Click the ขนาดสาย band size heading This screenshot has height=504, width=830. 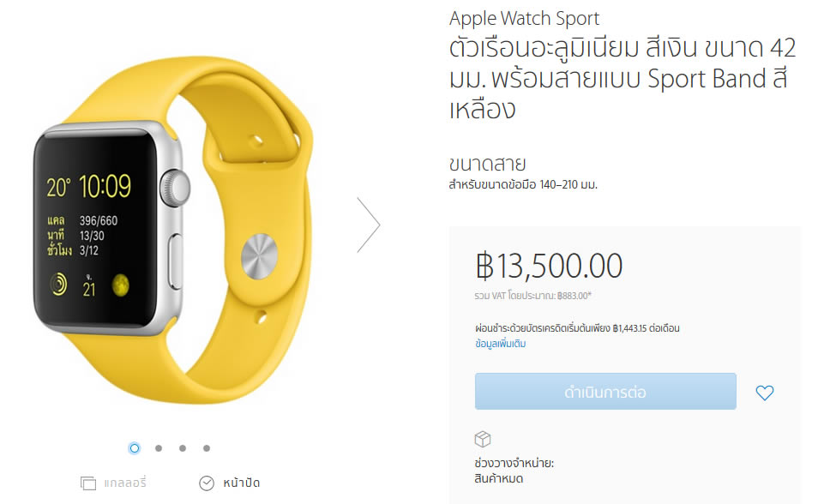click(x=487, y=164)
